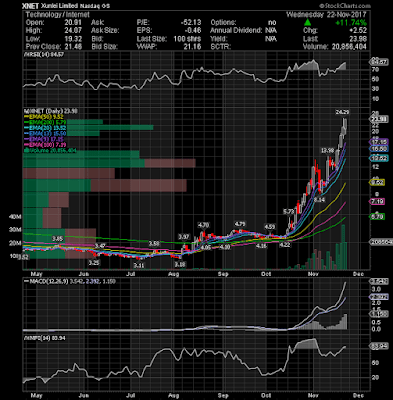Viewport: 393px width, 400px height.
Task: Click the 3.18 August low label
Action: coord(180,264)
